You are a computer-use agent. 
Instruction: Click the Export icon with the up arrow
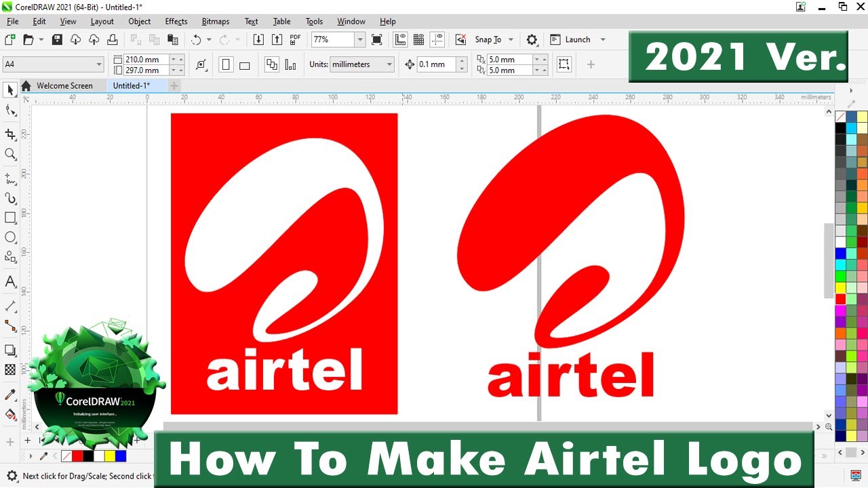pyautogui.click(x=277, y=39)
